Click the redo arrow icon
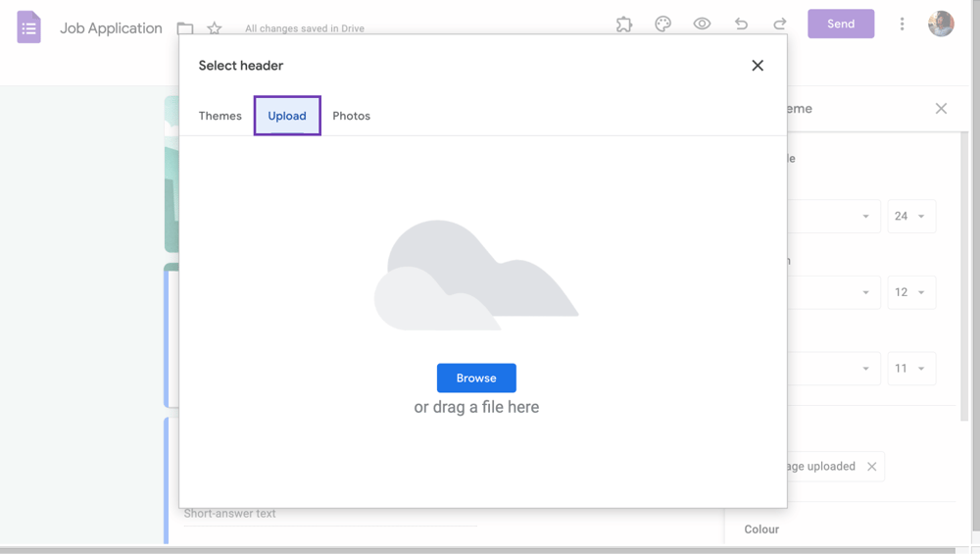Screen dimensions: 980x554 [x=780, y=25]
